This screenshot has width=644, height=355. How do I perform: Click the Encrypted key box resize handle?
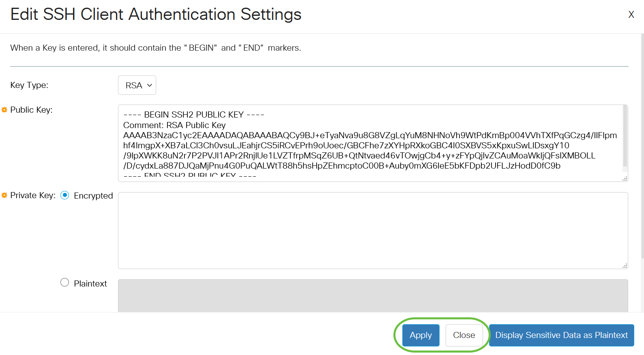625,266
